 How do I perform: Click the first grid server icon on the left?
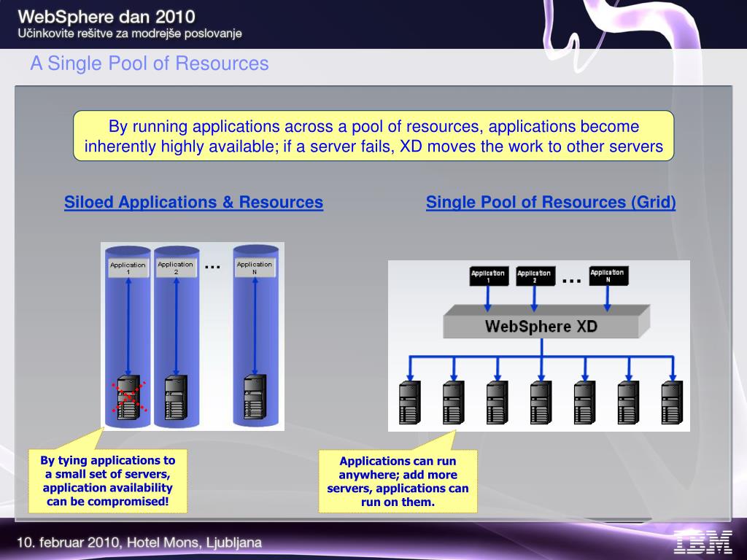pyautogui.click(x=410, y=402)
